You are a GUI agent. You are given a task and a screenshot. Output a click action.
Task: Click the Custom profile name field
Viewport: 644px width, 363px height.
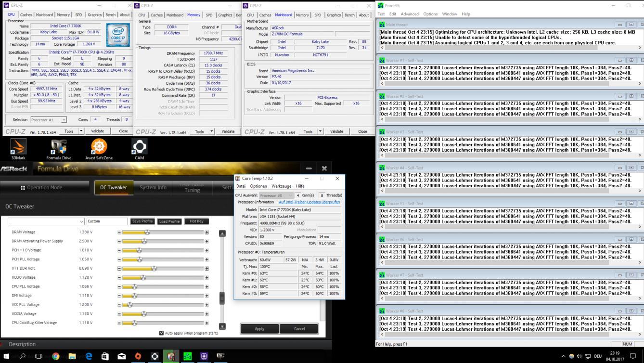pyautogui.click(x=107, y=221)
